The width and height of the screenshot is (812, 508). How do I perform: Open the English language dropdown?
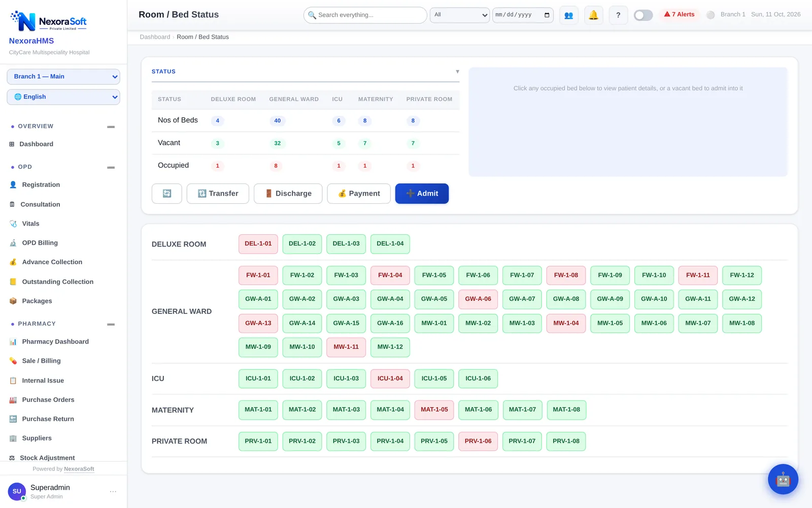coord(63,97)
